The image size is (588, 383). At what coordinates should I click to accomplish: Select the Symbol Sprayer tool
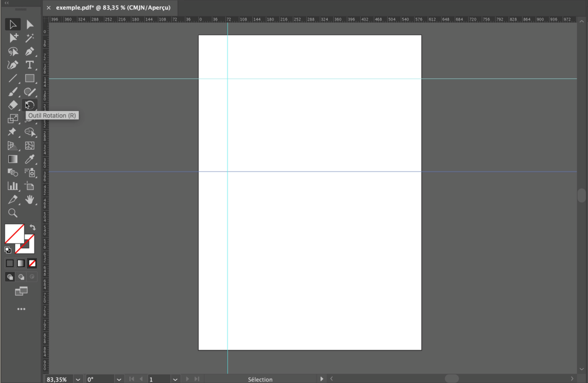click(x=30, y=172)
